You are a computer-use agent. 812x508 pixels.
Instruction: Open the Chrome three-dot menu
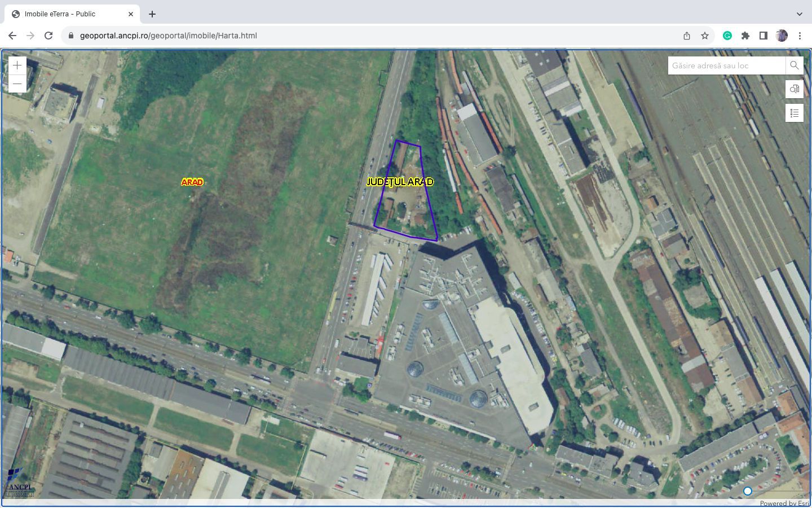pyautogui.click(x=800, y=35)
